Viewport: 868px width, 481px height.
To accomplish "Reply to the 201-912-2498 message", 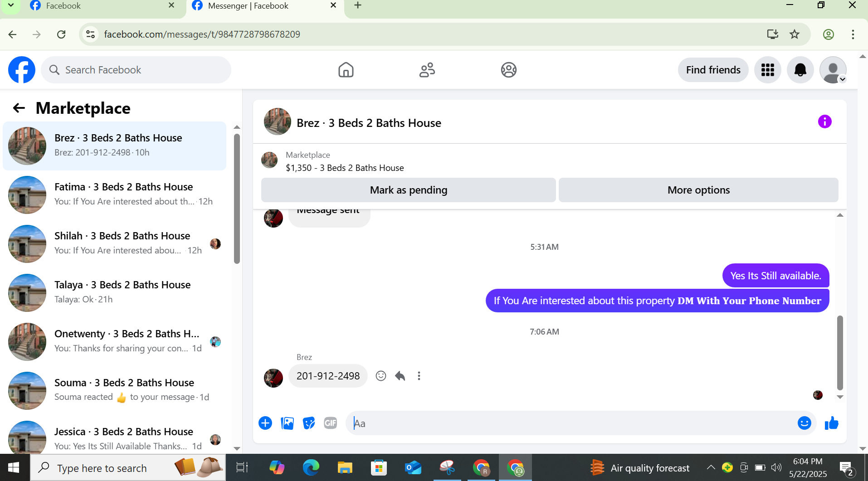I will (x=400, y=376).
